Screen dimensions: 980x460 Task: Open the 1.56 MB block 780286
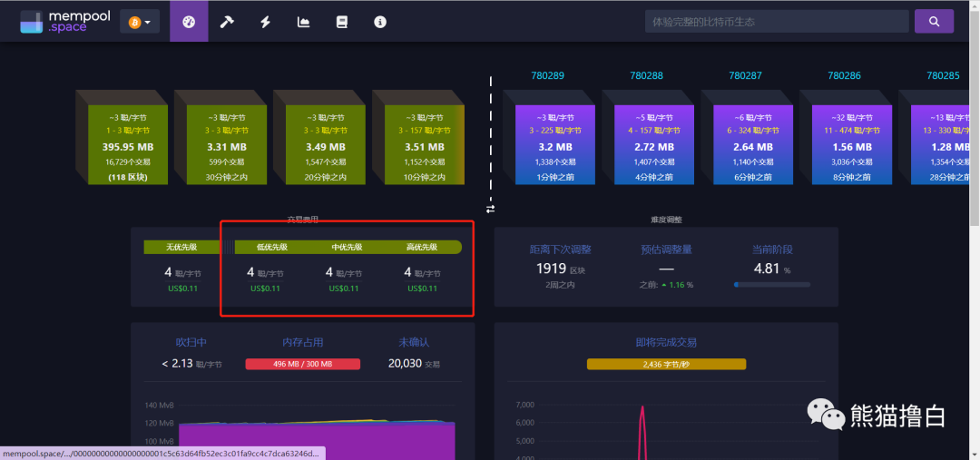pos(852,144)
